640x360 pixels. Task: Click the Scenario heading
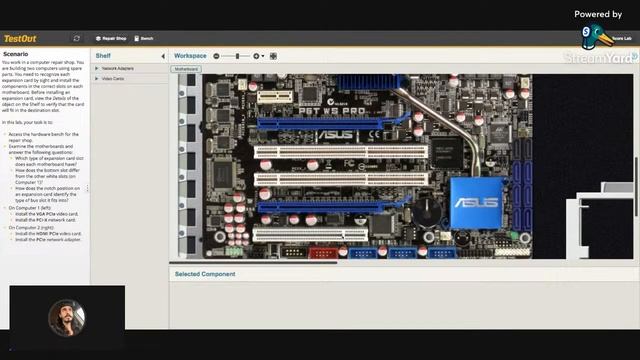tap(16, 54)
